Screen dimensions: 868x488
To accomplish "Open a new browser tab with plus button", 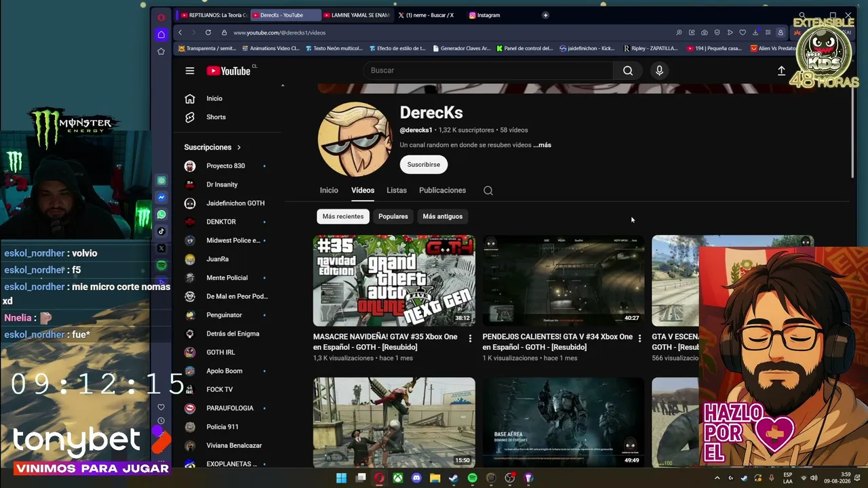I will coord(545,15).
